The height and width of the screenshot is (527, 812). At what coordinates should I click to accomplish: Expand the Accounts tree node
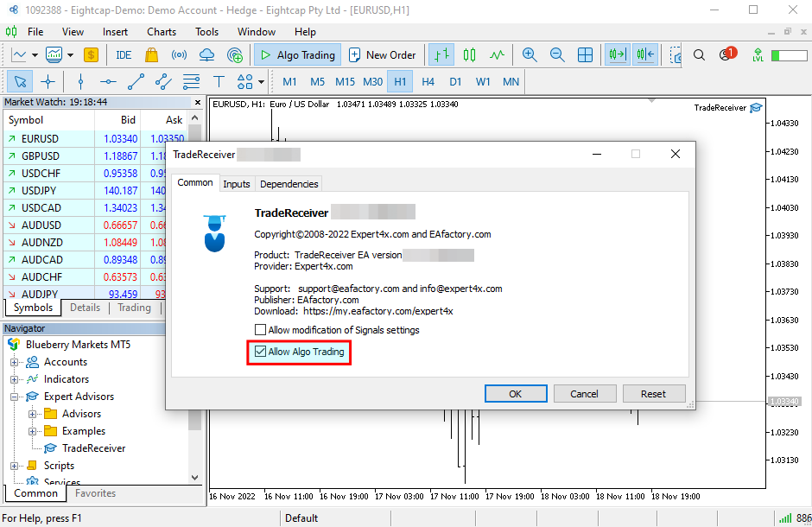(15, 362)
